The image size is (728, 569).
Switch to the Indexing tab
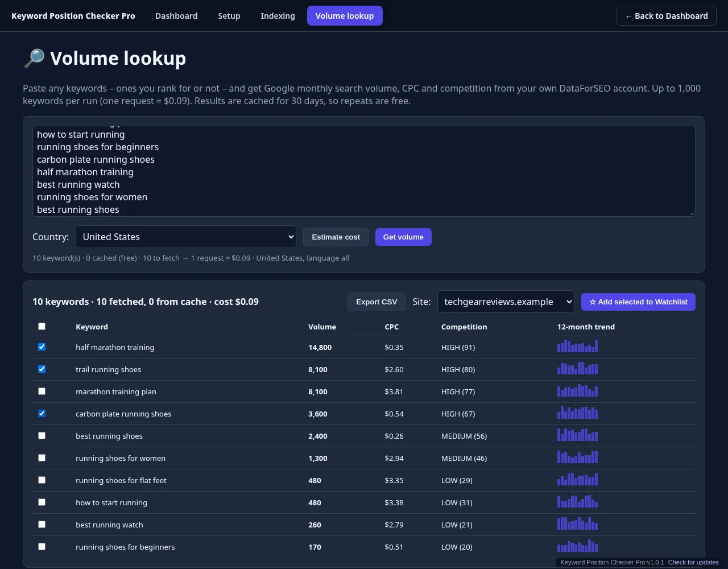click(x=278, y=16)
